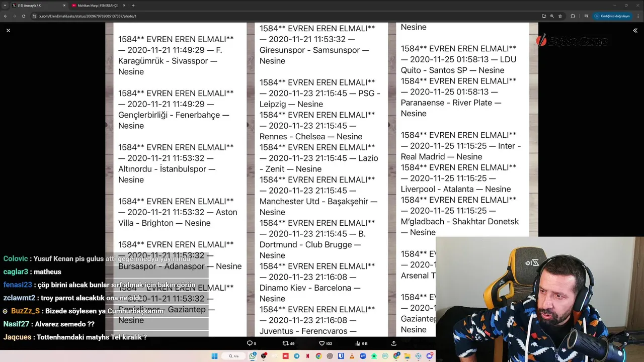Switch to the Anasayfa / X tab
This screenshot has height=362, width=644.
click(x=38, y=6)
